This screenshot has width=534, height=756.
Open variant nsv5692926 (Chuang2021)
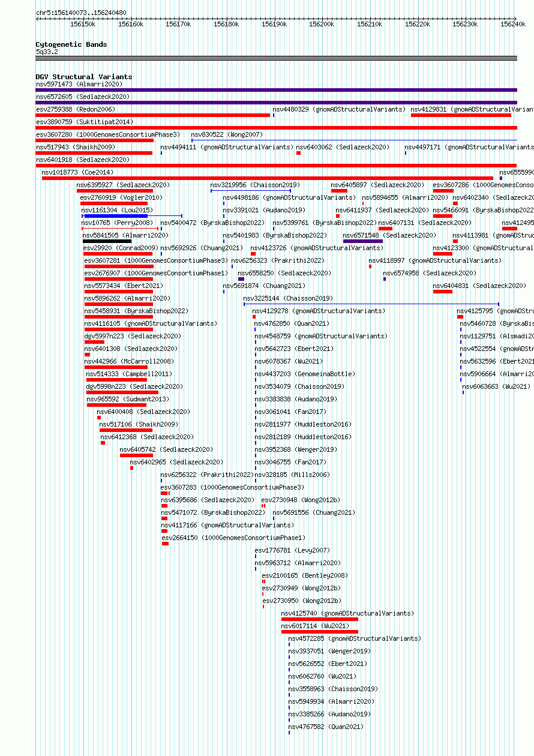(202, 248)
